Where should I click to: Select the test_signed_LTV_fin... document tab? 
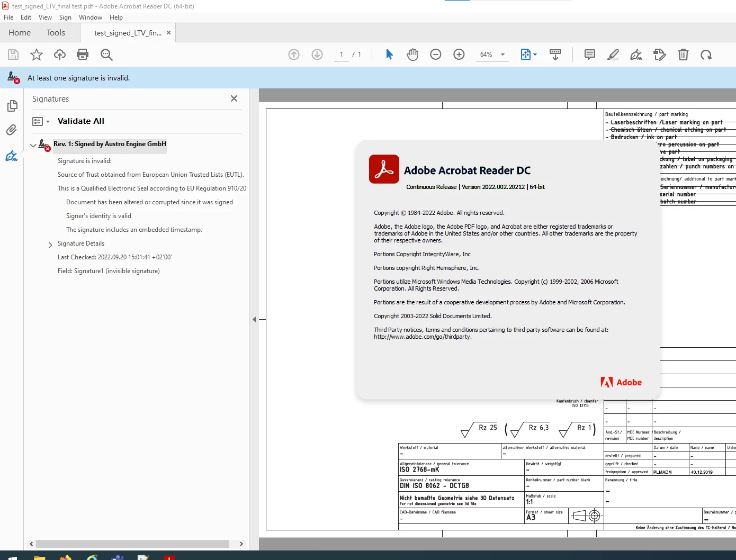pyautogui.click(x=128, y=33)
